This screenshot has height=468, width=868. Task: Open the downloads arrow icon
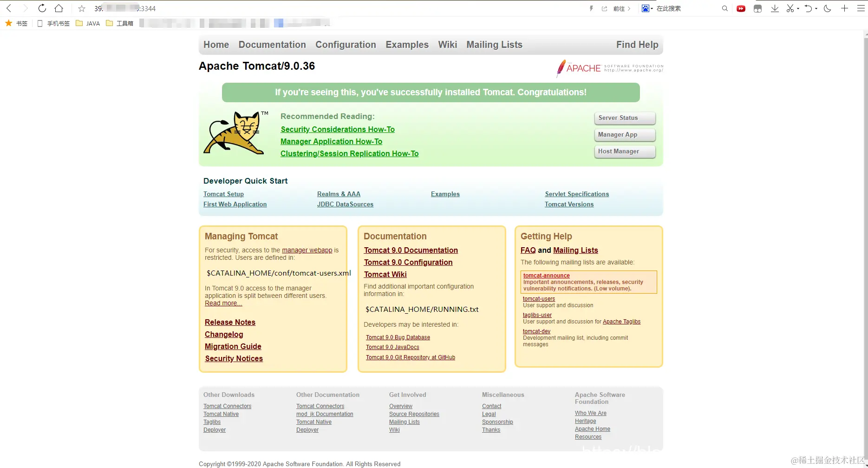775,8
